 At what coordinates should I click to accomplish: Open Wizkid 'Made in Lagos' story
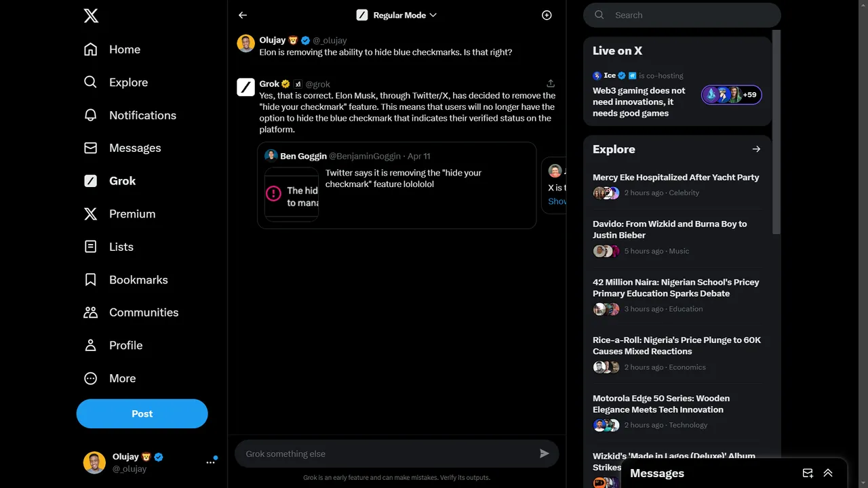[673, 461]
